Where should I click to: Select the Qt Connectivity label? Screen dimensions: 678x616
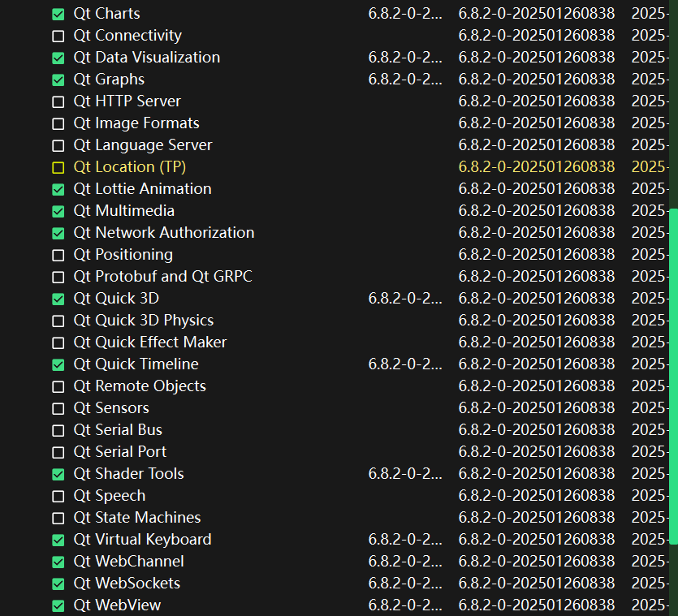[x=127, y=36]
